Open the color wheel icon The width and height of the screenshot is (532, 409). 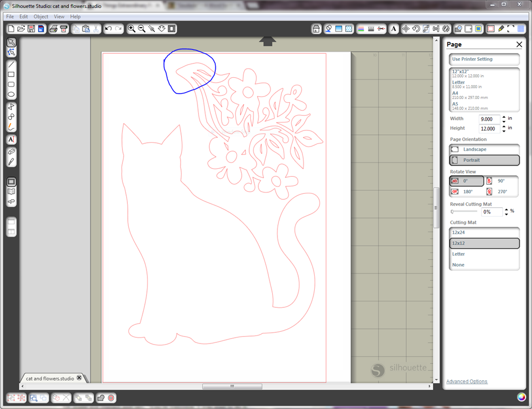click(521, 397)
